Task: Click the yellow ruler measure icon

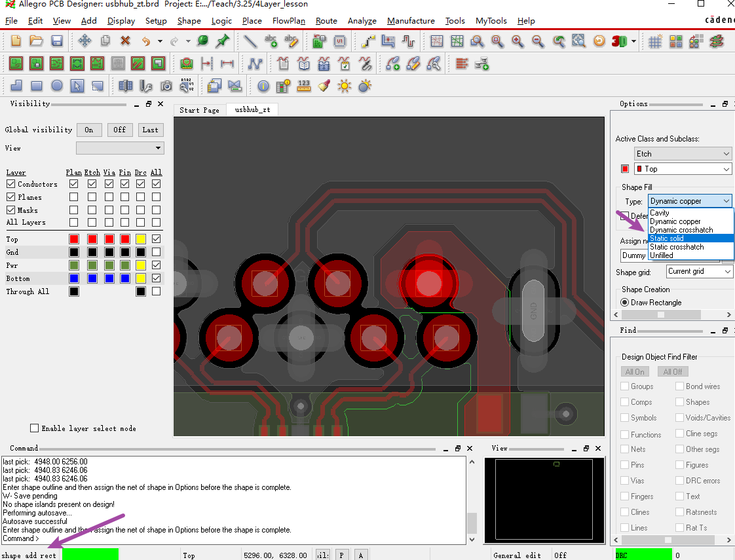Action: tap(304, 86)
